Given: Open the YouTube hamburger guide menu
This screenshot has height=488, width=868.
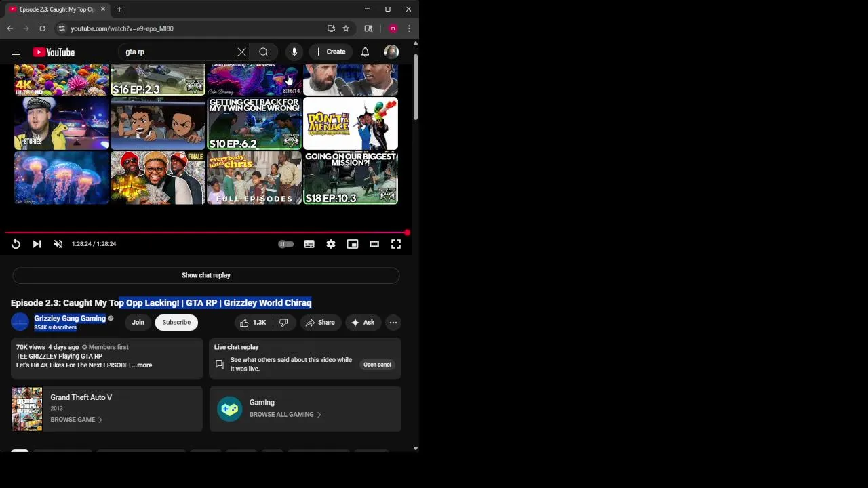Looking at the screenshot, I should point(16,52).
